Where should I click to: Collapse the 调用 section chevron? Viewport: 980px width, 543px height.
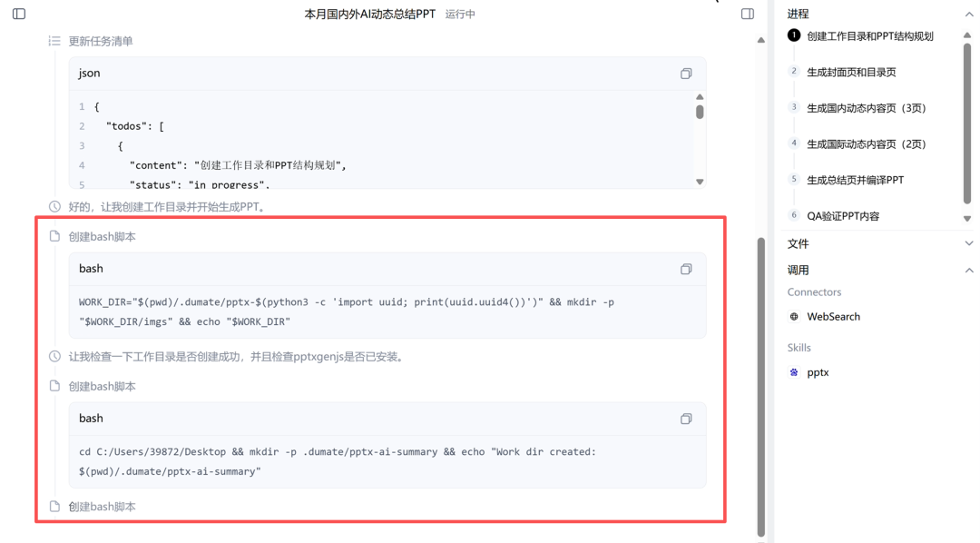coord(968,271)
